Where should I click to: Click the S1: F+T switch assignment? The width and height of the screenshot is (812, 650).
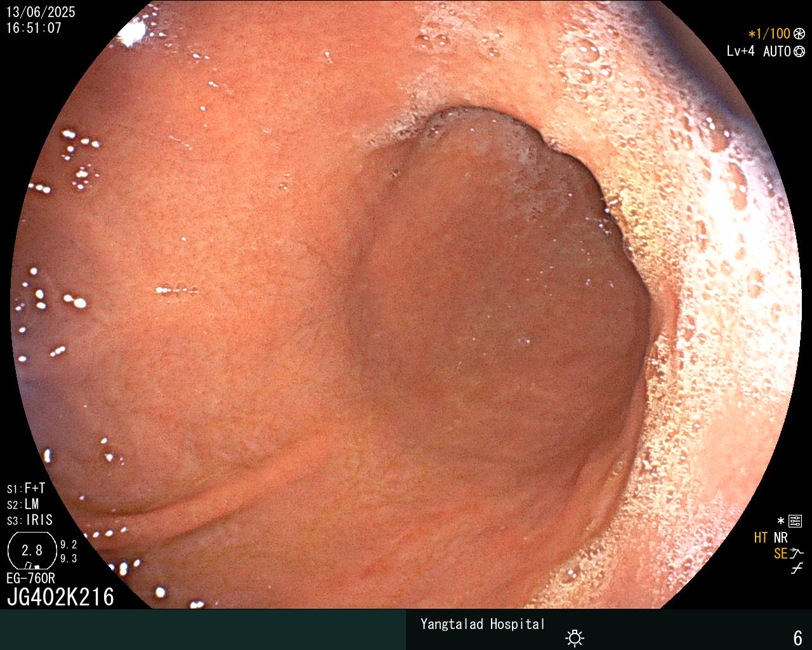pos(26,489)
